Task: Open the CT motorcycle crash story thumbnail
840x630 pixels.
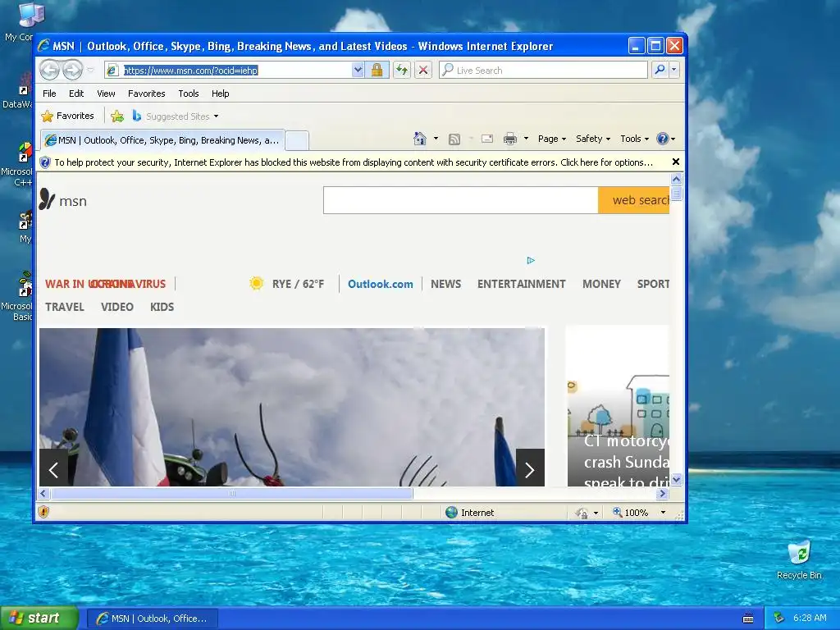Action: click(x=619, y=406)
